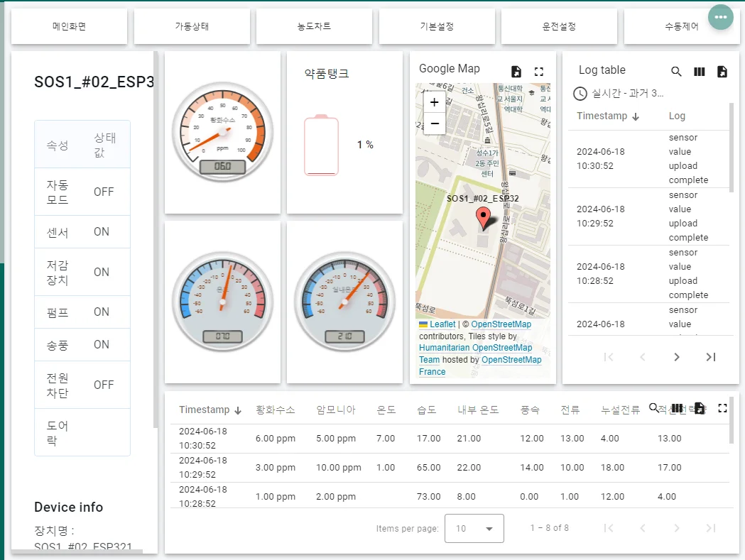Image resolution: width=745 pixels, height=560 pixels.
Task: Sort Log table by Timestamp arrow
Action: pyautogui.click(x=636, y=117)
